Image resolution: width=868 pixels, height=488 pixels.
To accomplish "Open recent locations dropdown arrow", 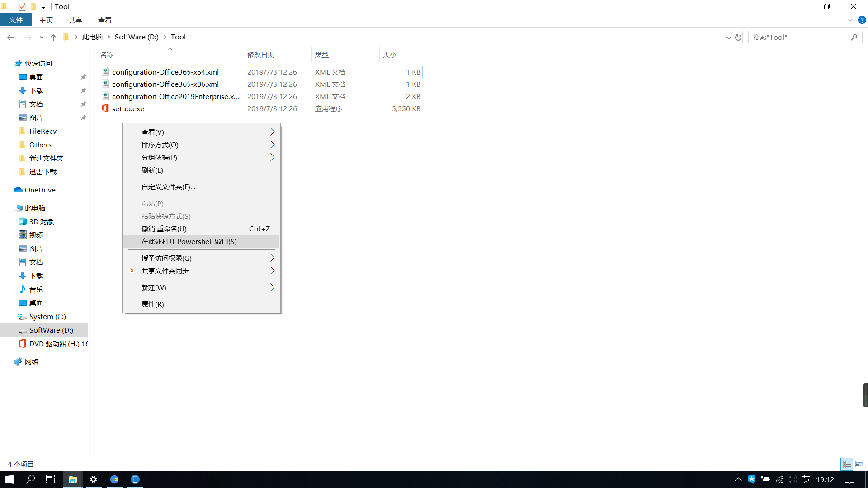I will point(42,38).
